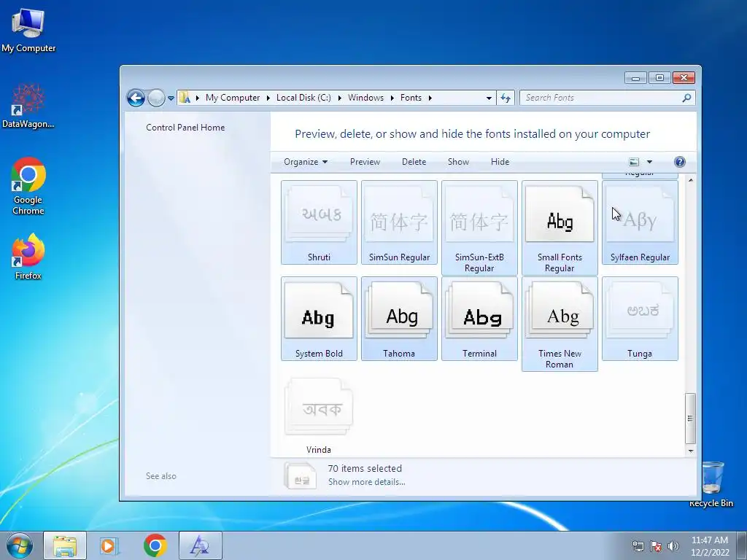This screenshot has height=560, width=747.
Task: Click Fonts breadcrumb segment
Action: (x=411, y=98)
